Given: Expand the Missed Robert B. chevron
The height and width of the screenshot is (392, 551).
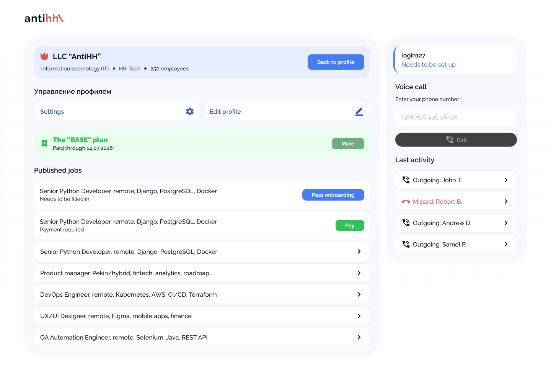Looking at the screenshot, I should 506,201.
